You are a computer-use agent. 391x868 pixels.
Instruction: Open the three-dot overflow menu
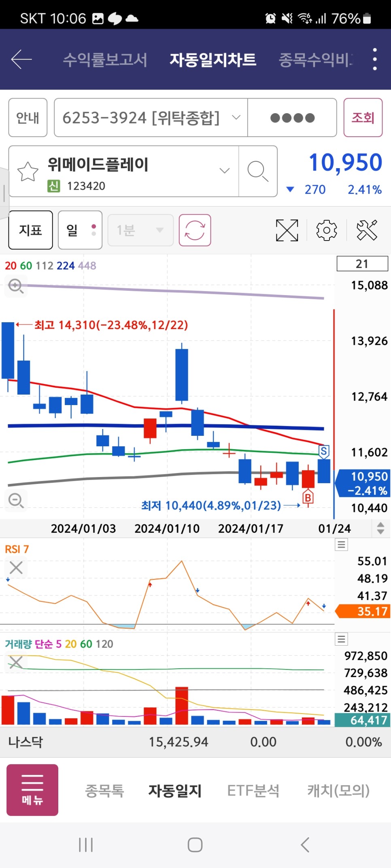click(x=375, y=59)
